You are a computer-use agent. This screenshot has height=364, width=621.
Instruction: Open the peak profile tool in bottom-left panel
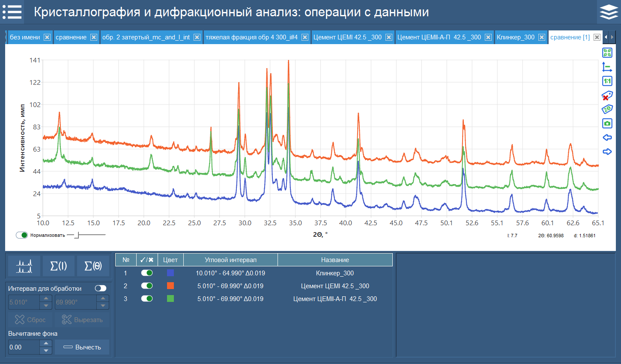(24, 266)
